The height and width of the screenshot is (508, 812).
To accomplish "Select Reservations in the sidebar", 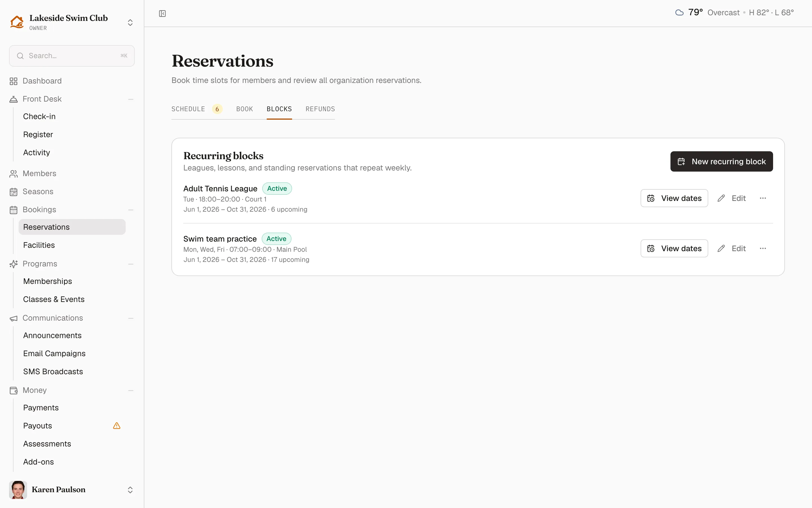I will pyautogui.click(x=72, y=227).
